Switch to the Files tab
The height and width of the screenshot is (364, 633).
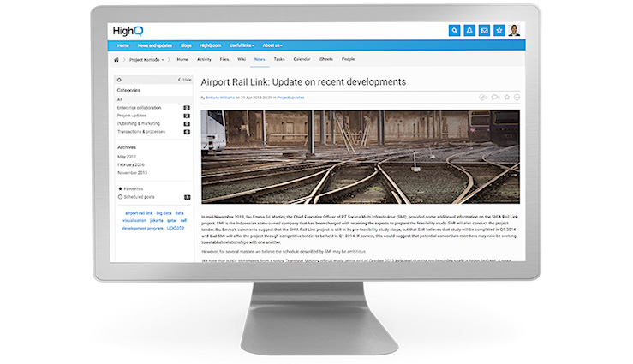224,59
